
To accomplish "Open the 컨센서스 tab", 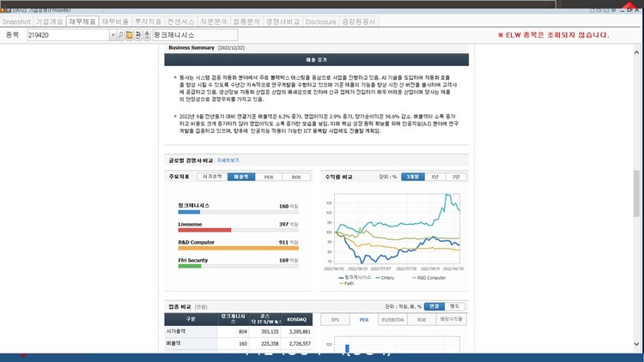I will click(180, 21).
